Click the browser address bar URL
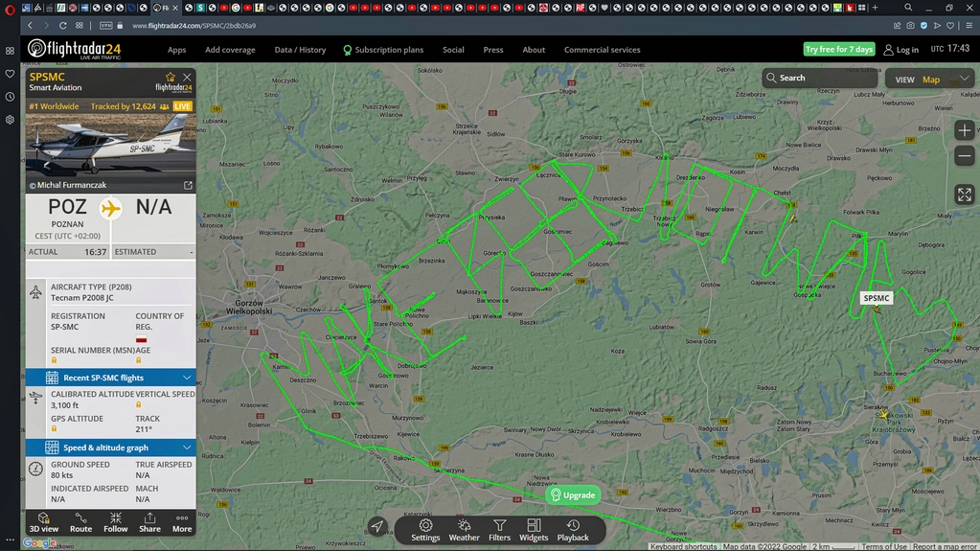 click(x=194, y=26)
